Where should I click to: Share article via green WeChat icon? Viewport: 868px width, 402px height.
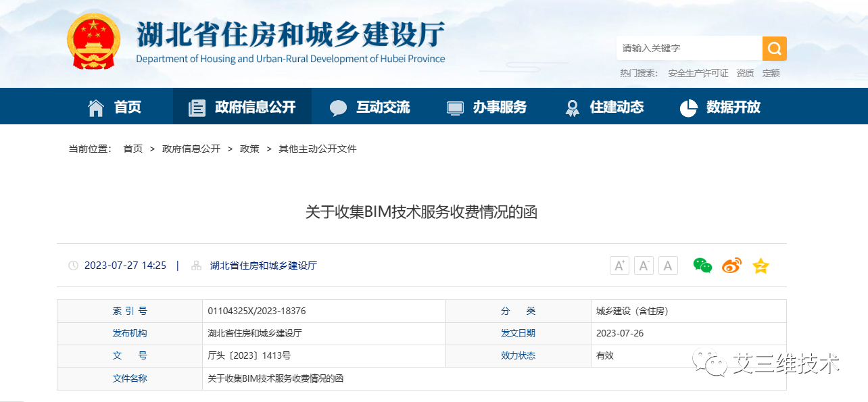point(702,266)
